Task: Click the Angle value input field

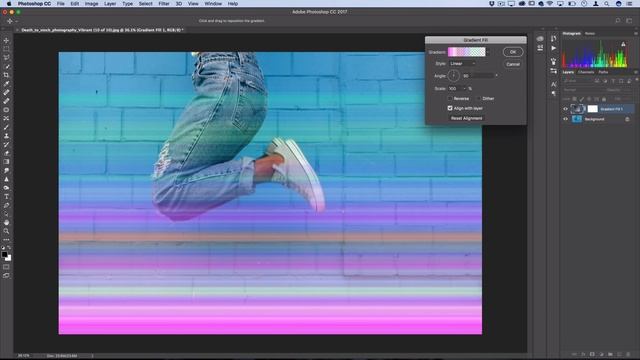Action: pyautogui.click(x=478, y=76)
